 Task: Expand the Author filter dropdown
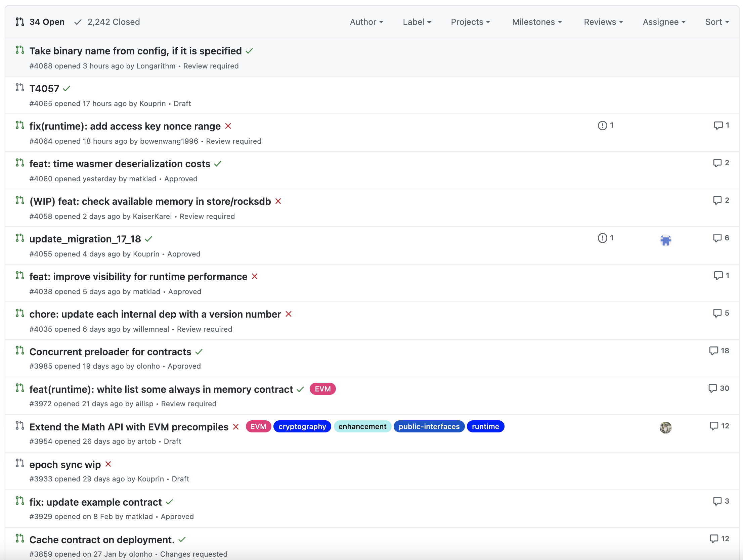click(366, 22)
